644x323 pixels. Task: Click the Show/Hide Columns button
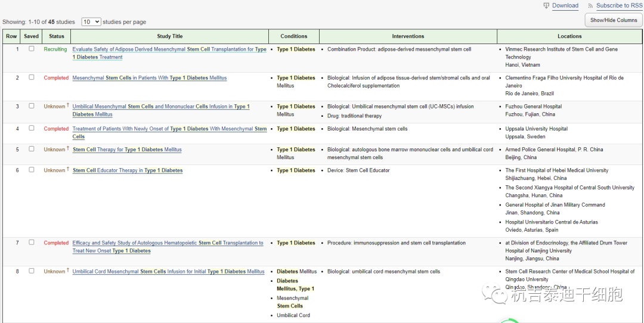614,20
